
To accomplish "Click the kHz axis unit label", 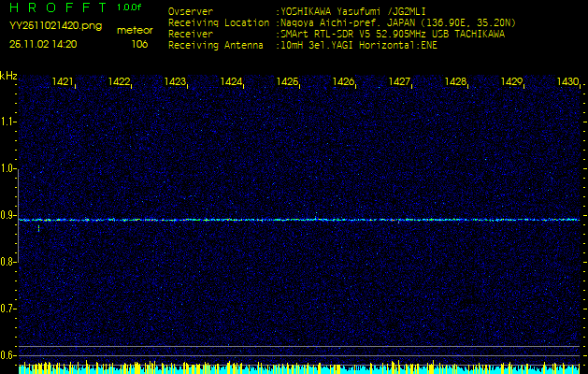I will 8,76.
